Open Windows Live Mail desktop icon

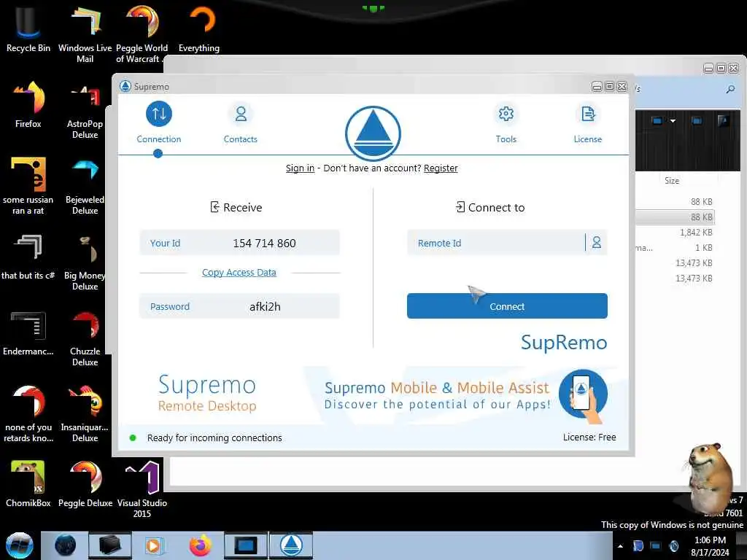click(85, 34)
